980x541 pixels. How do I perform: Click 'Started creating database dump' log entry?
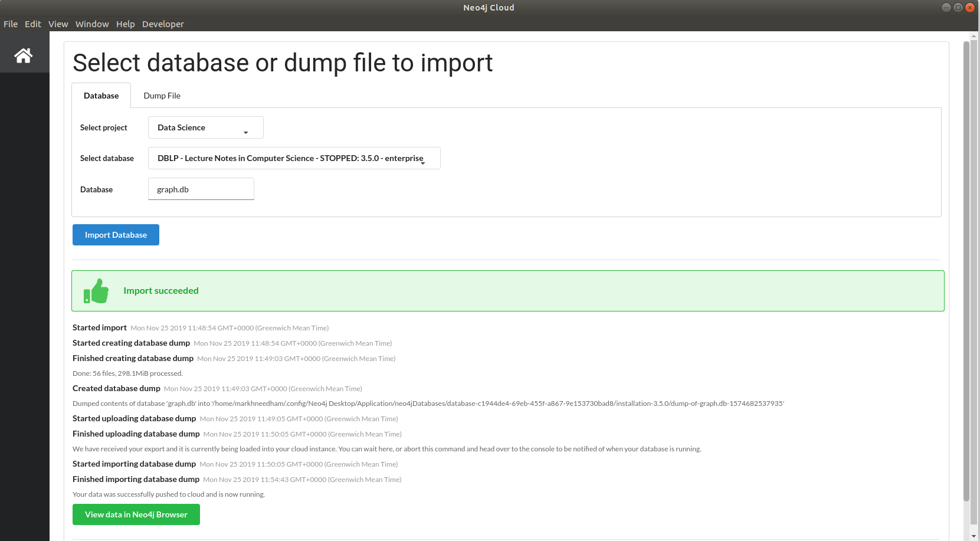coord(232,343)
